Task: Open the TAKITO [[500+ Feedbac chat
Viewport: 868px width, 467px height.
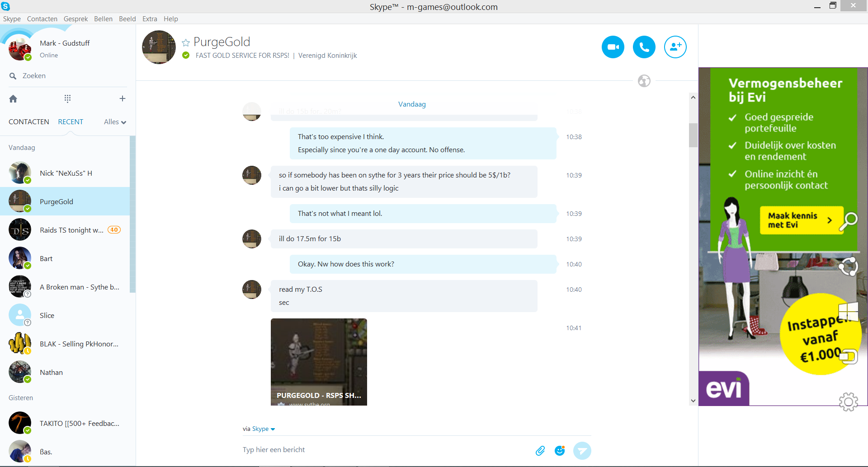Action: (65, 423)
